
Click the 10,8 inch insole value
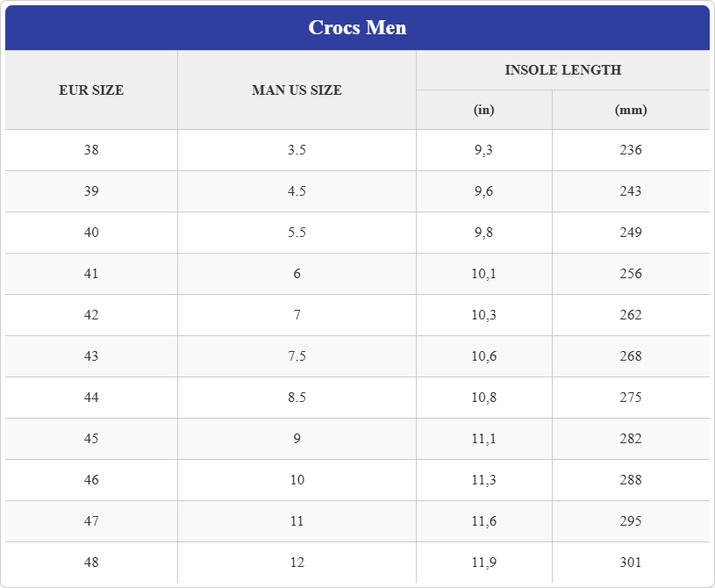tap(483, 398)
